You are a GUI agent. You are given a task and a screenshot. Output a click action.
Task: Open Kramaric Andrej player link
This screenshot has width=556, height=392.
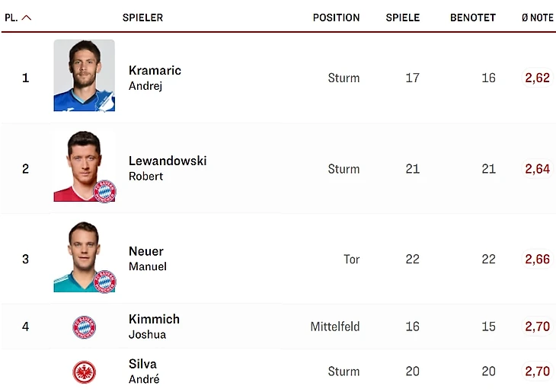coord(155,78)
